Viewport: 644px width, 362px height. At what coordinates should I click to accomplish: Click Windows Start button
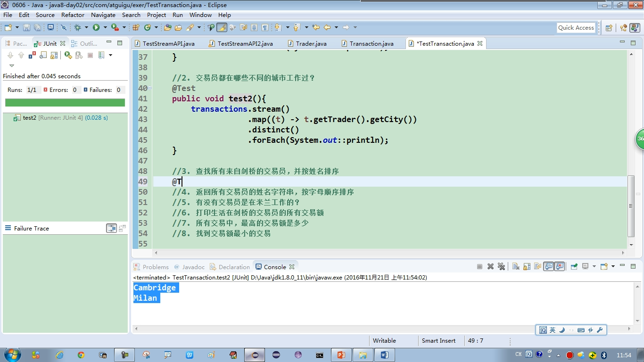[x=12, y=355]
